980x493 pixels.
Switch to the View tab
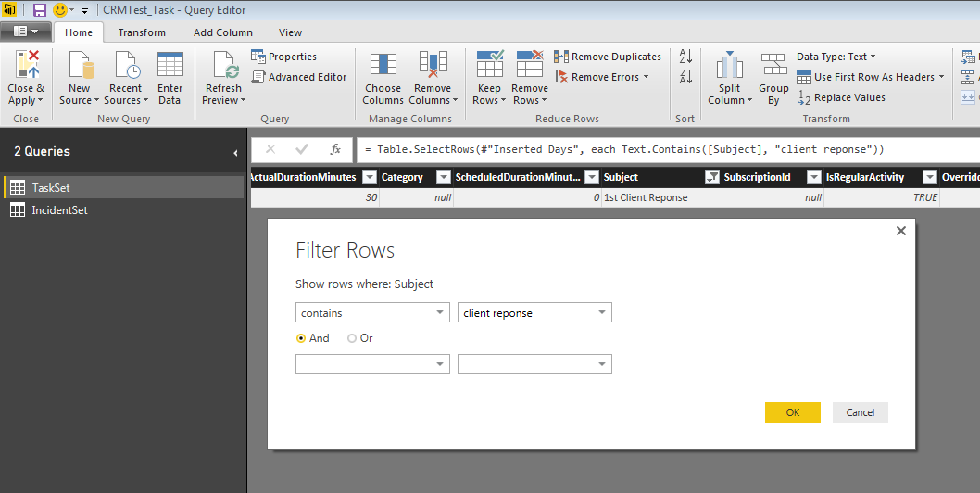pos(290,32)
